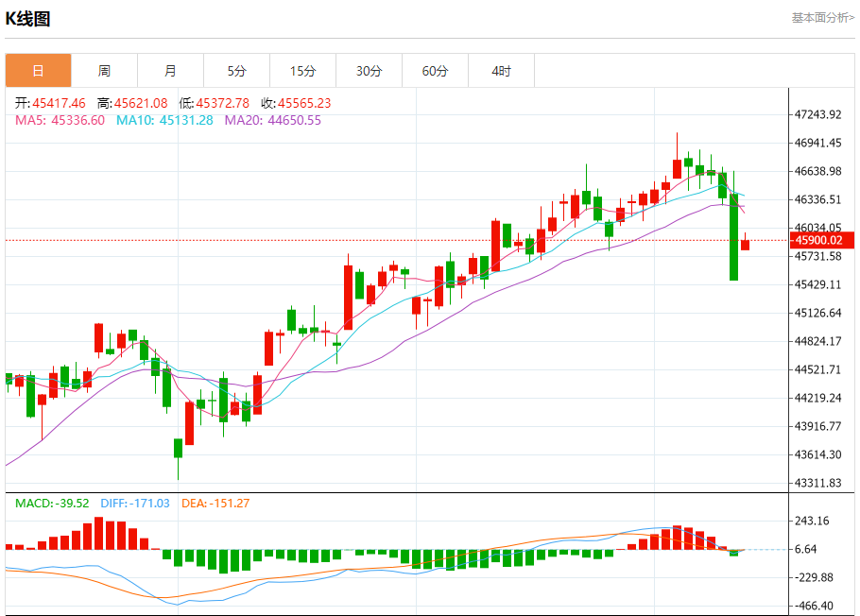The width and height of the screenshot is (860, 616).
Task: Switch to the 4时 chart tab
Action: (502, 71)
